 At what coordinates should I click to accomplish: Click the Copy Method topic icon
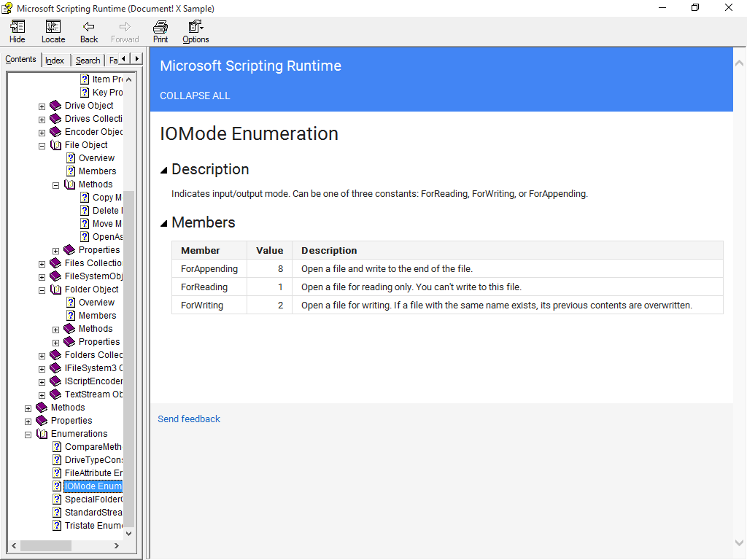tap(85, 197)
